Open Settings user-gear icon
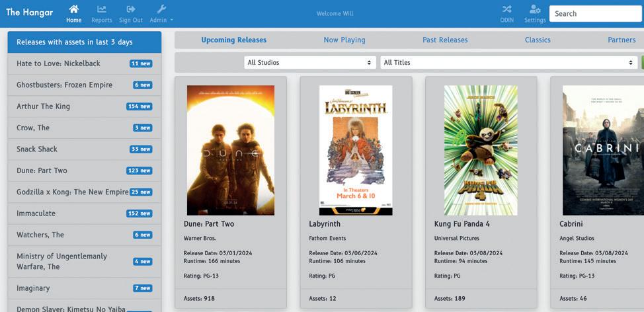 [x=535, y=9]
